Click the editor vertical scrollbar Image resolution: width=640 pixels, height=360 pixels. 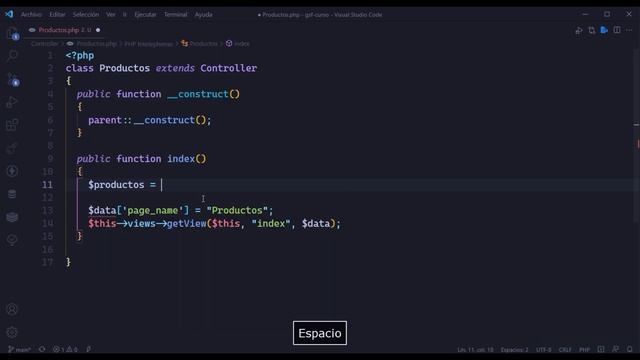[637, 135]
